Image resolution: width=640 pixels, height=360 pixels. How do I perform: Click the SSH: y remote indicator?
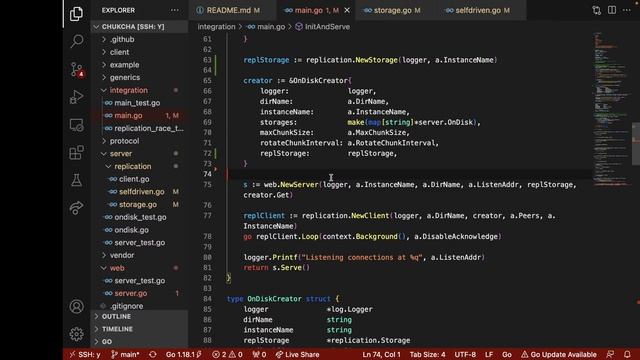click(x=84, y=354)
